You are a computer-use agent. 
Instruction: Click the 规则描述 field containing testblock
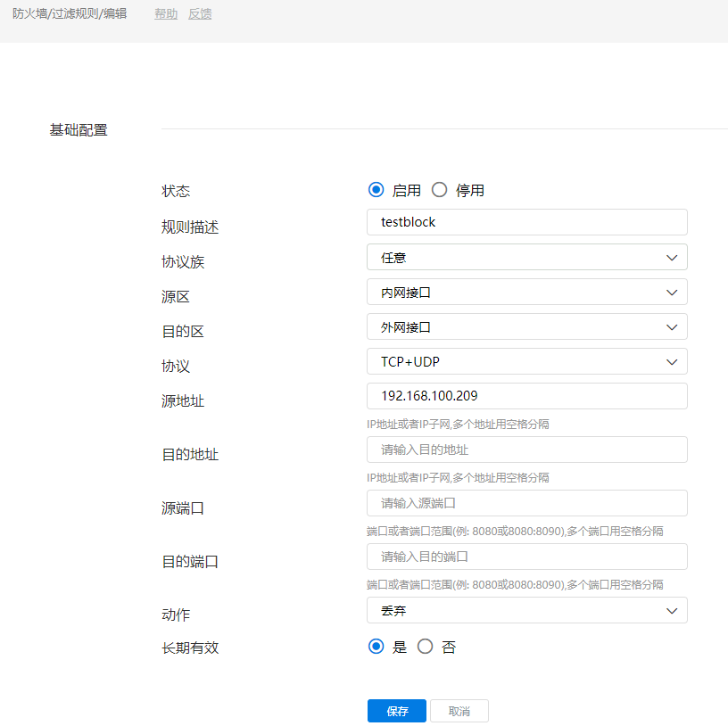(x=526, y=222)
